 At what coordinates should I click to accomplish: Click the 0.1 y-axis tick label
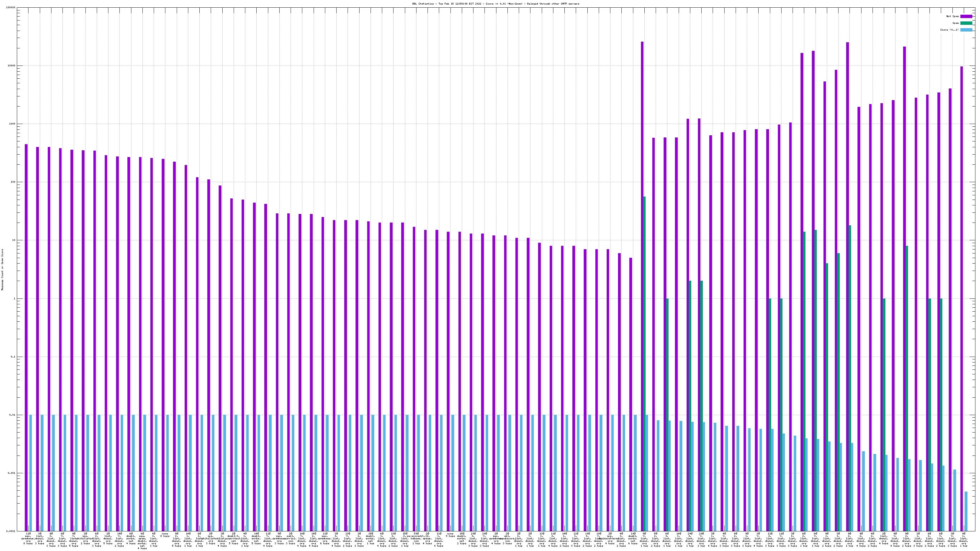click(x=13, y=357)
